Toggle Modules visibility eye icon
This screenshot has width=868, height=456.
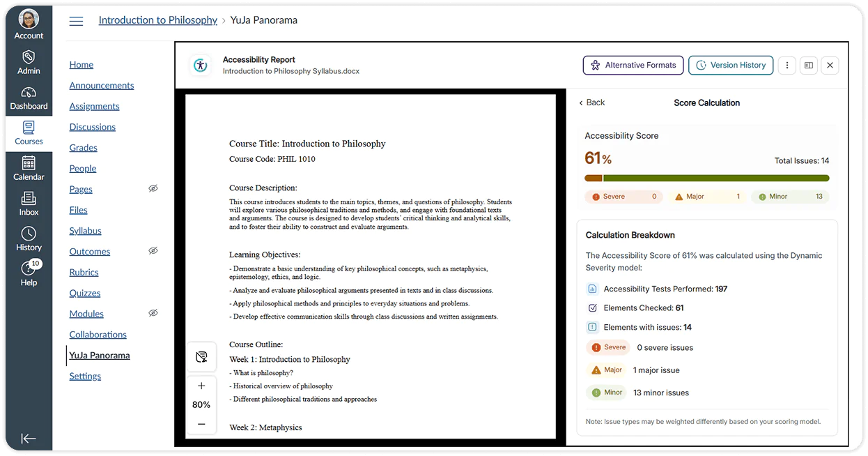[x=153, y=313]
